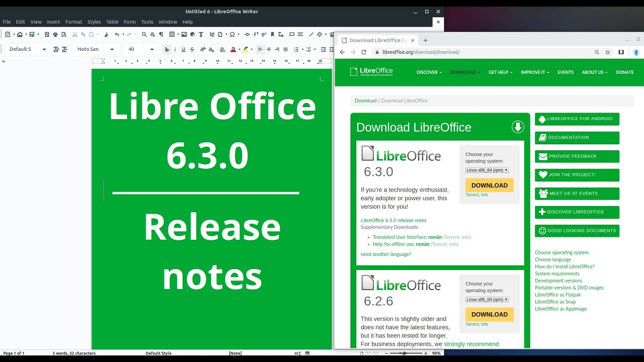The width and height of the screenshot is (644, 362).
Task: Click Basic Shapes diamond icon
Action: point(319,35)
